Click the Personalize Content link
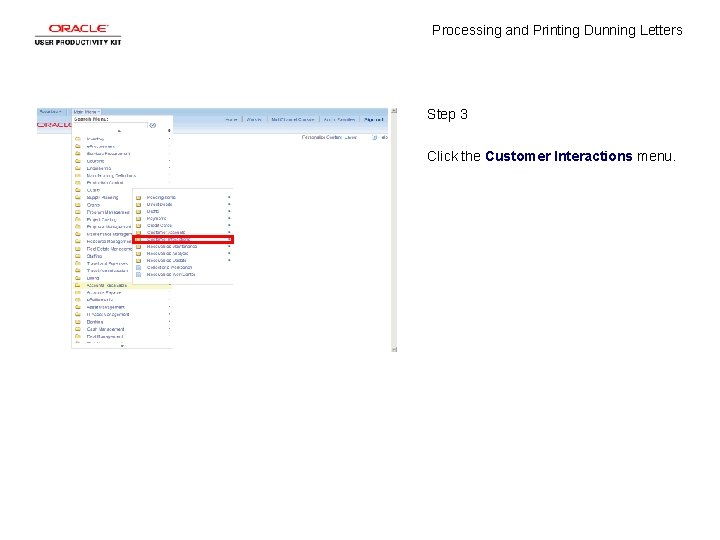Image resolution: width=720 pixels, height=540 pixels. pyautogui.click(x=322, y=137)
